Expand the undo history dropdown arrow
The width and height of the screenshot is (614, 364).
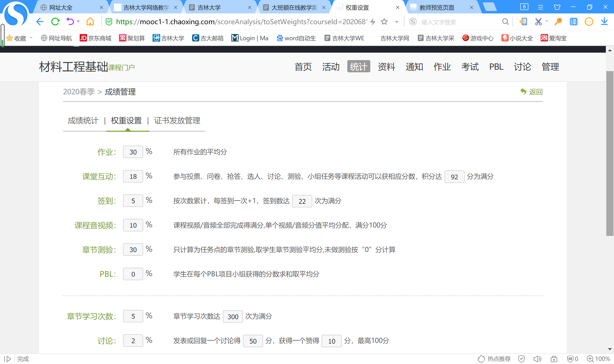click(x=78, y=22)
